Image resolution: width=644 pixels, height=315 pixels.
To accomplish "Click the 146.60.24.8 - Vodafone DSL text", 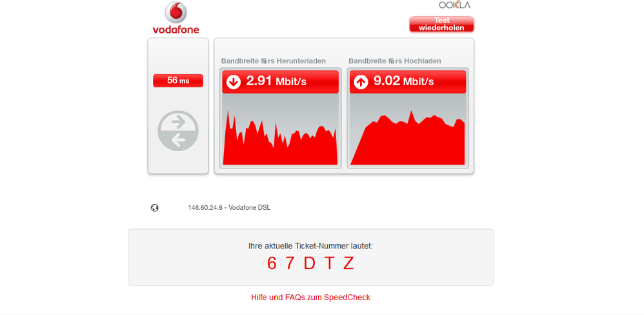I will [229, 208].
